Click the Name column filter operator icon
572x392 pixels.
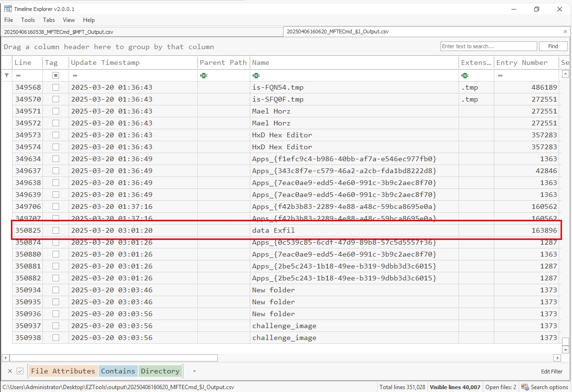pyautogui.click(x=256, y=75)
